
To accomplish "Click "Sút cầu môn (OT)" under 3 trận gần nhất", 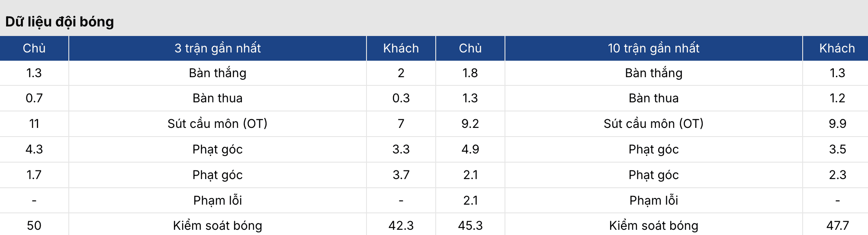I will [x=218, y=124].
